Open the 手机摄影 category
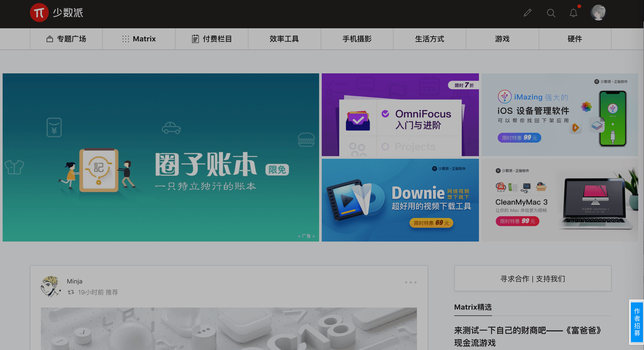 coord(357,39)
